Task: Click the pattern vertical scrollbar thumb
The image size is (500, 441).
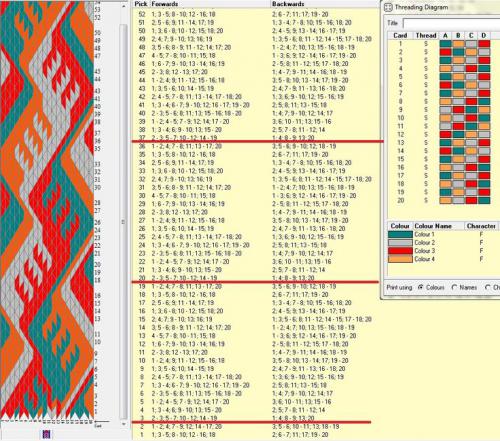Action: point(124,220)
